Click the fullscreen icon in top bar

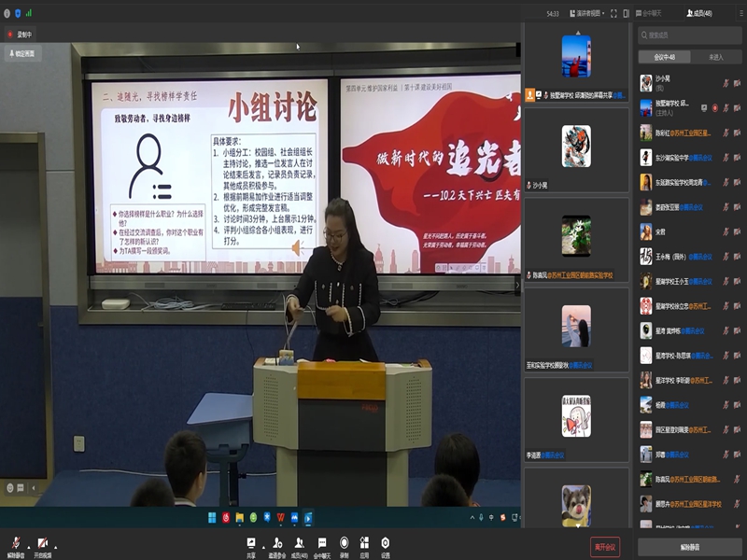[613, 13]
